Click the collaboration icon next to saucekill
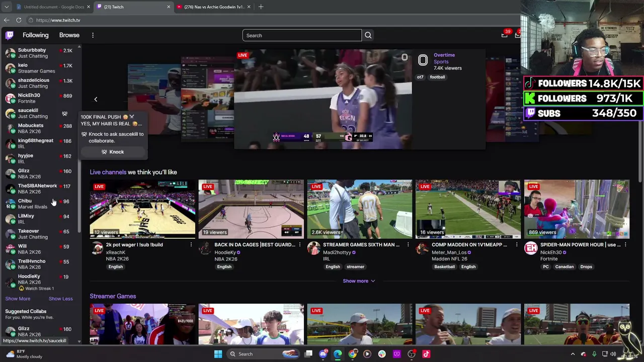 64,114
